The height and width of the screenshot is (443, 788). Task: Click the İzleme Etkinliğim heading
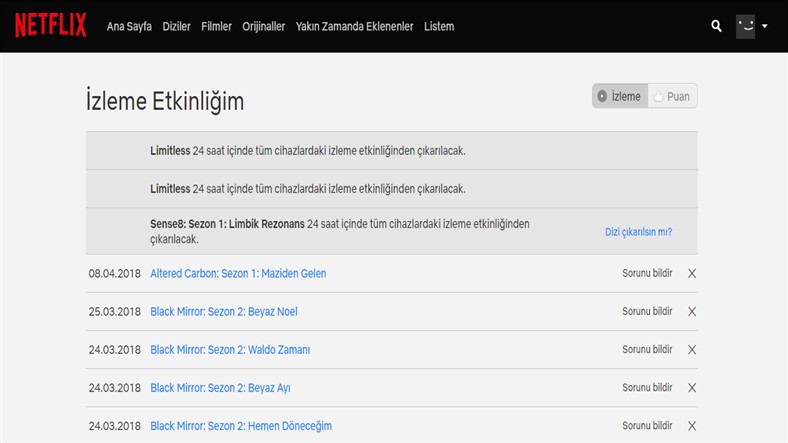tap(165, 101)
